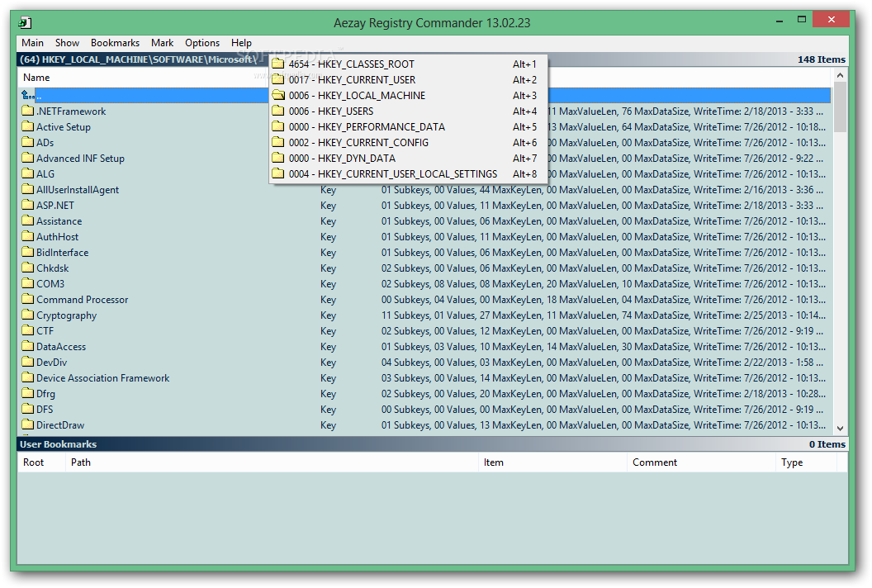The width and height of the screenshot is (872, 588).
Task: Click the registry list scrollbar thumb
Action: (x=841, y=107)
